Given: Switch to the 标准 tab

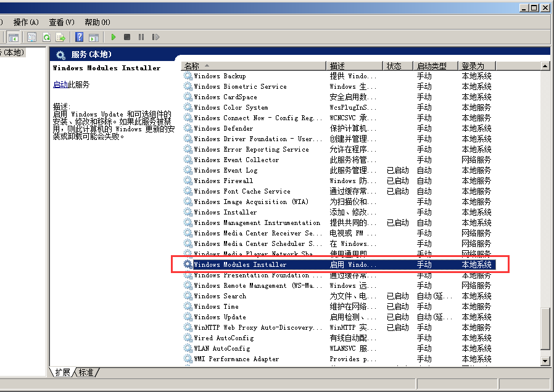Looking at the screenshot, I should pyautogui.click(x=86, y=372).
